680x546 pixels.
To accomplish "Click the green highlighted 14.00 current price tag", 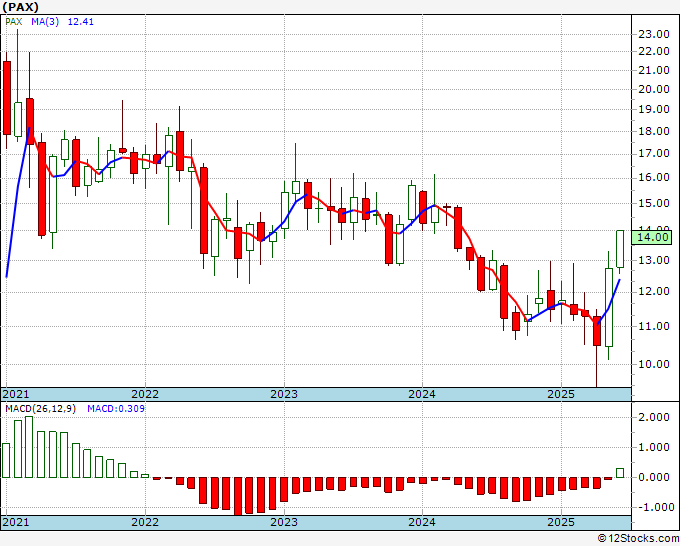I will [x=651, y=237].
